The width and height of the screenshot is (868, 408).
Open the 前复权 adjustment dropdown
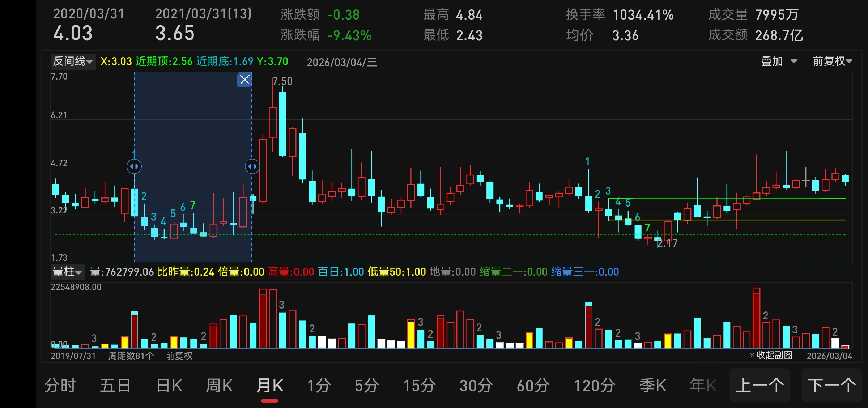832,61
